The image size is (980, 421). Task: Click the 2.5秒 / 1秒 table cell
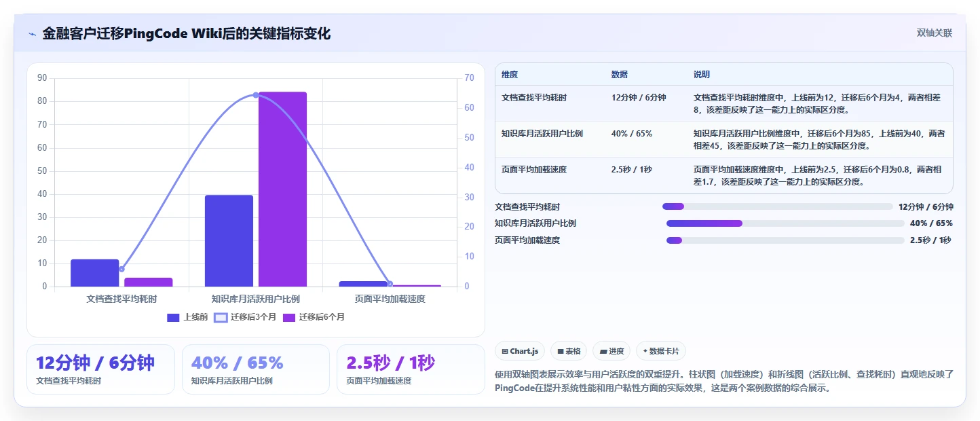(632, 169)
